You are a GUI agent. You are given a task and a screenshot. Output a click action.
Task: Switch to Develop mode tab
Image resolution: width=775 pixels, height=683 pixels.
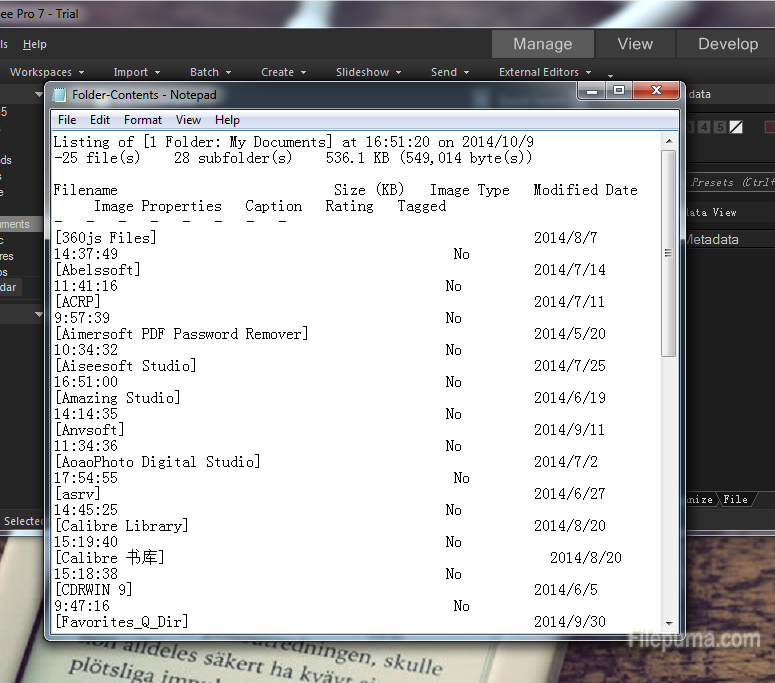[x=727, y=44]
